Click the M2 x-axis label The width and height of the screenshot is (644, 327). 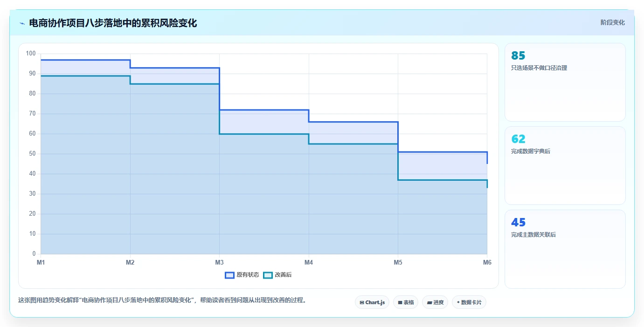130,263
